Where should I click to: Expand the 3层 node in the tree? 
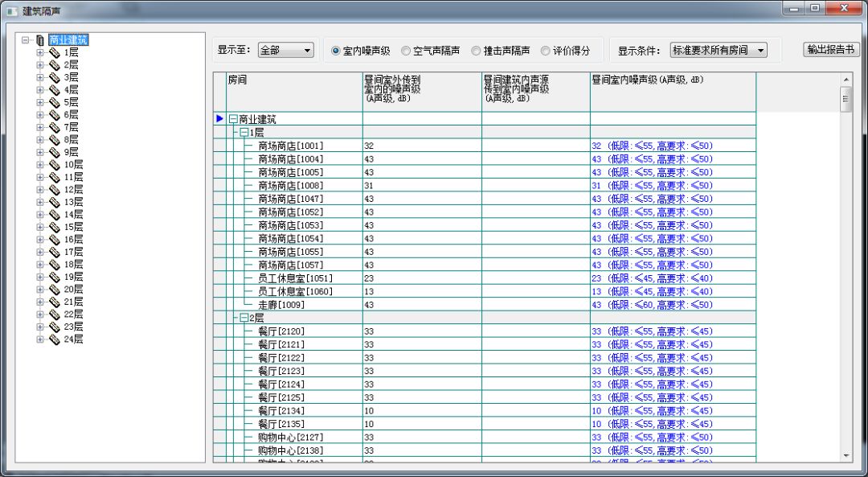39,77
